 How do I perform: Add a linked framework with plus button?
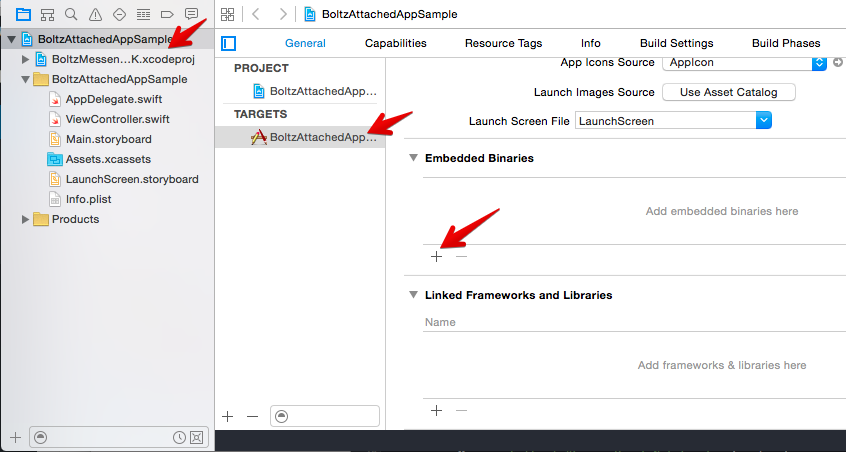(436, 410)
